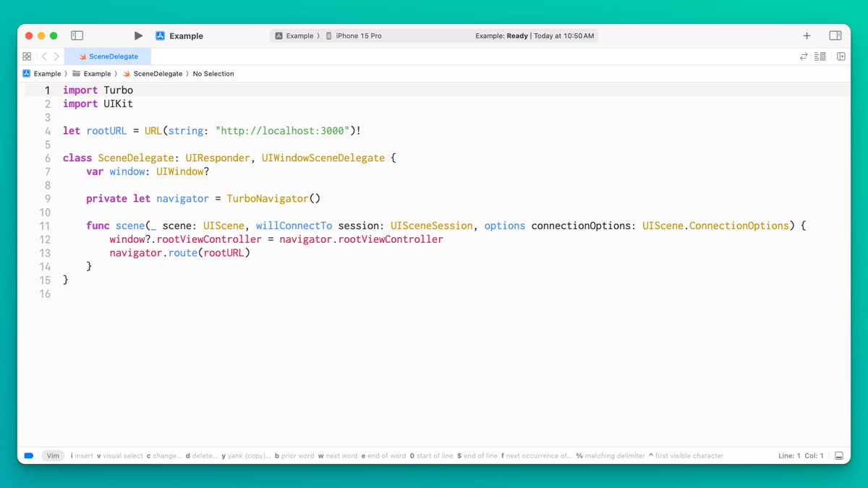This screenshot has width=868, height=488.
Task: Click 'UIKit' in the second import line
Action: [119, 104]
